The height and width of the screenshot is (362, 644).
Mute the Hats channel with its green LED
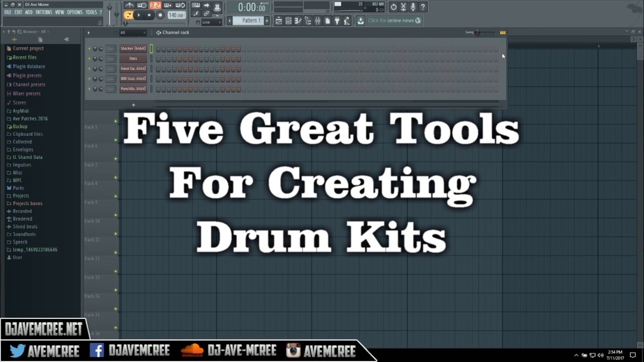(x=90, y=58)
